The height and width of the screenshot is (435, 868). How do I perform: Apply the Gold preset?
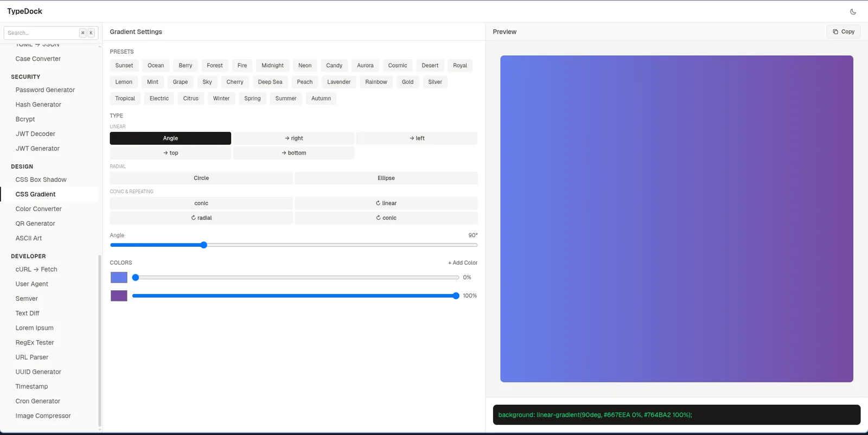408,82
